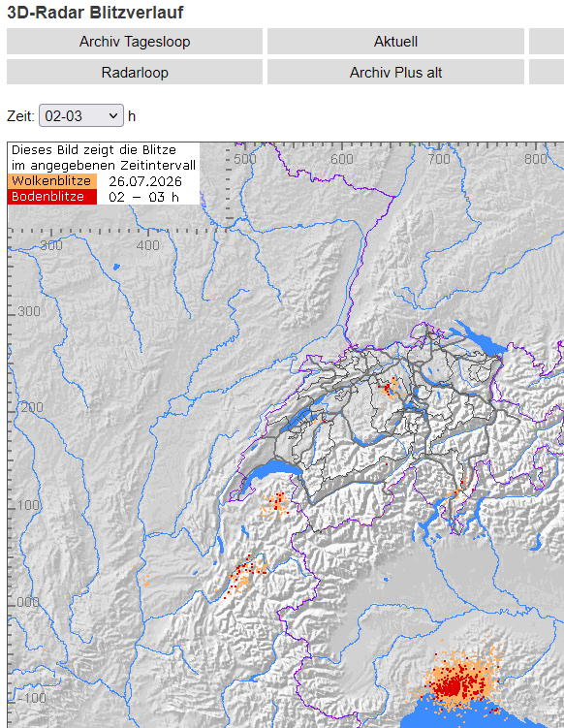
Task: Open Archiv Plus alt
Action: pyautogui.click(x=395, y=73)
